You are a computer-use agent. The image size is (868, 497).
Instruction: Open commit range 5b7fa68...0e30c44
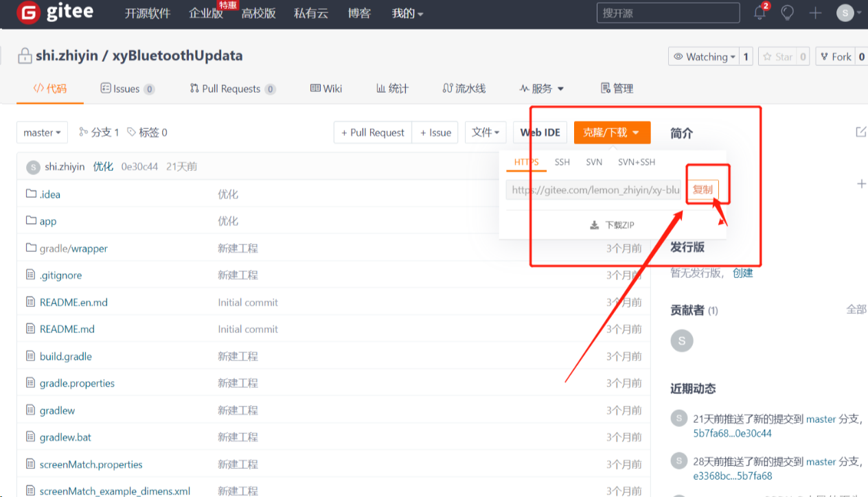pyautogui.click(x=732, y=433)
